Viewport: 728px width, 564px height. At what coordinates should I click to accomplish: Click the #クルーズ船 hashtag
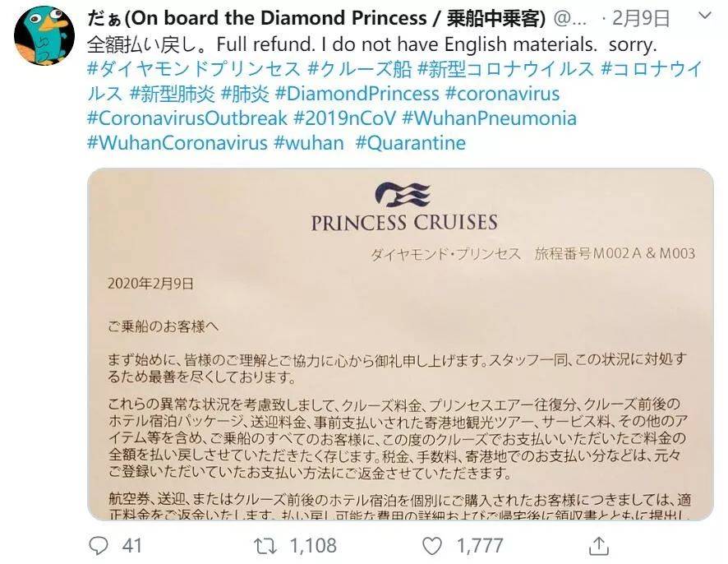[x=359, y=69]
